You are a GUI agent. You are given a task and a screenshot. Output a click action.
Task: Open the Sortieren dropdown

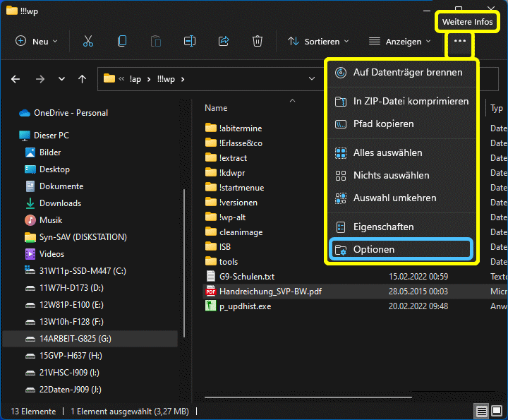pos(319,42)
